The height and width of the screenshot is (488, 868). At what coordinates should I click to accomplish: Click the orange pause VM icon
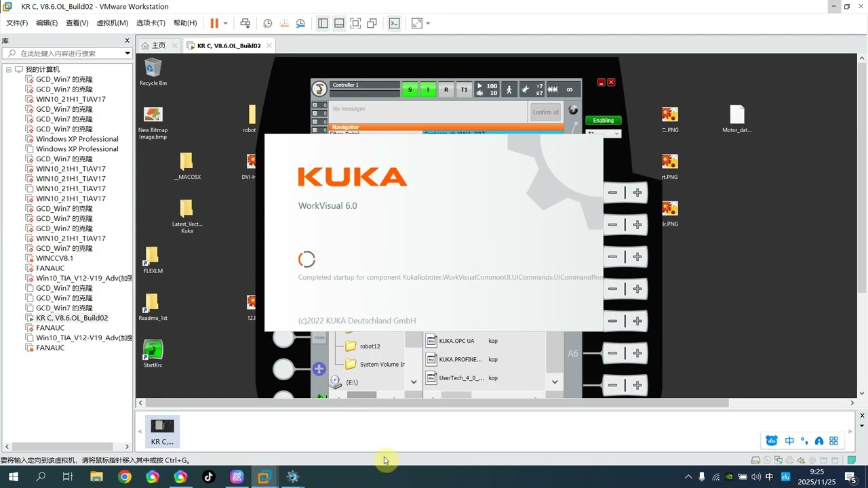pyautogui.click(x=214, y=23)
